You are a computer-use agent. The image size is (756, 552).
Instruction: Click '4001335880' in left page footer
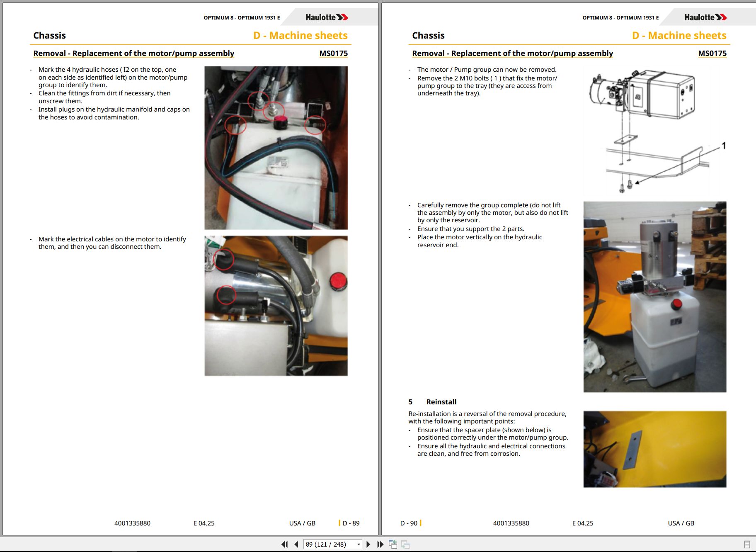[132, 523]
